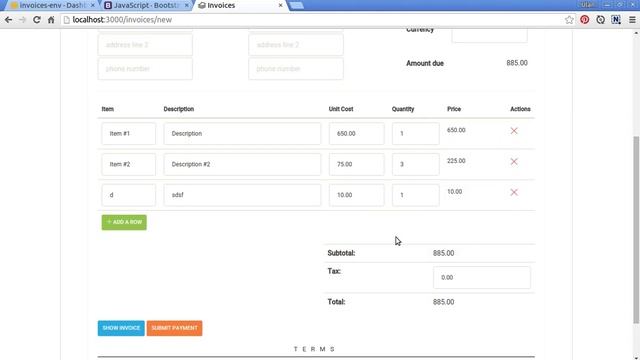Open the Pinterest extension
Screen dimensions: 640x360
click(x=584, y=20)
